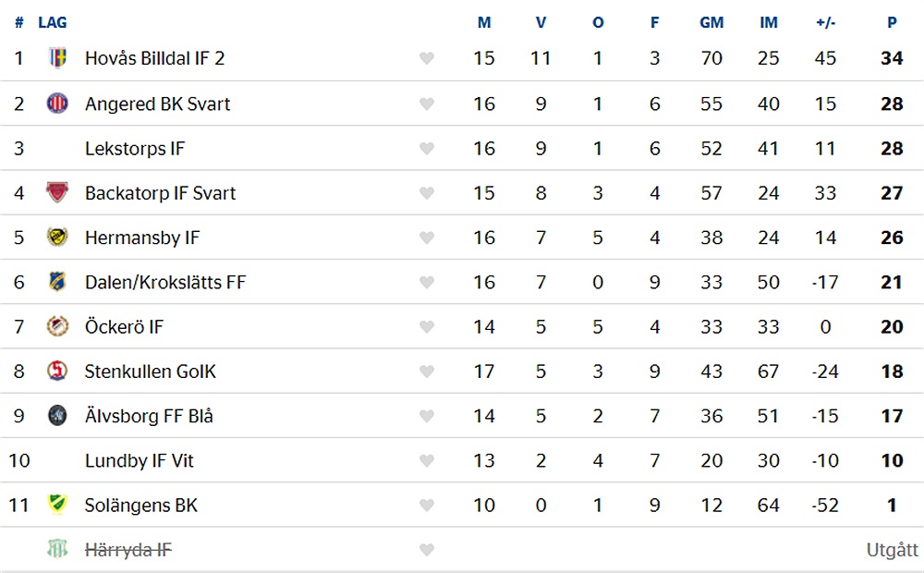
Task: Sort the table by P column header
Action: (892, 22)
